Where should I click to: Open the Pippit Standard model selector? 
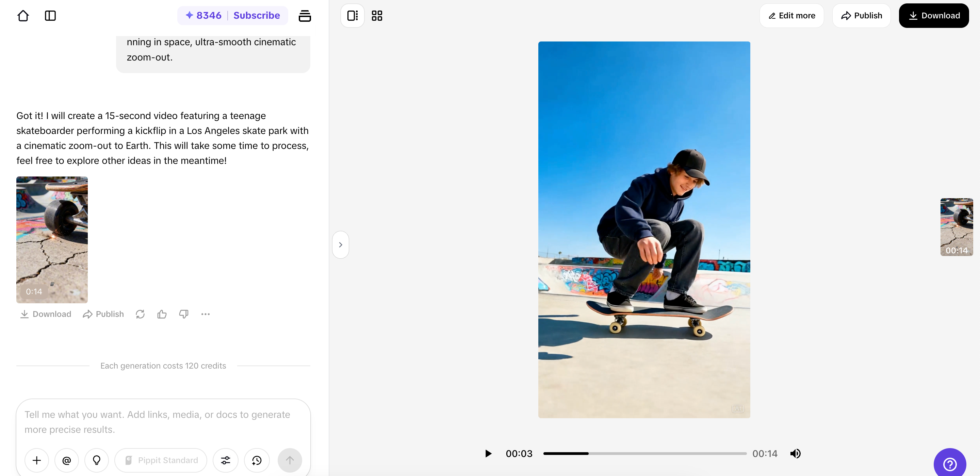click(x=161, y=460)
